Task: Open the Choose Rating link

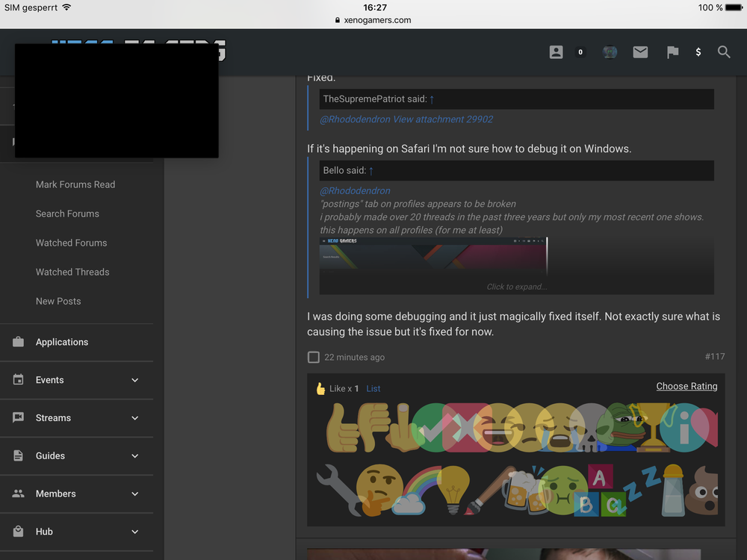Action: pyautogui.click(x=686, y=386)
